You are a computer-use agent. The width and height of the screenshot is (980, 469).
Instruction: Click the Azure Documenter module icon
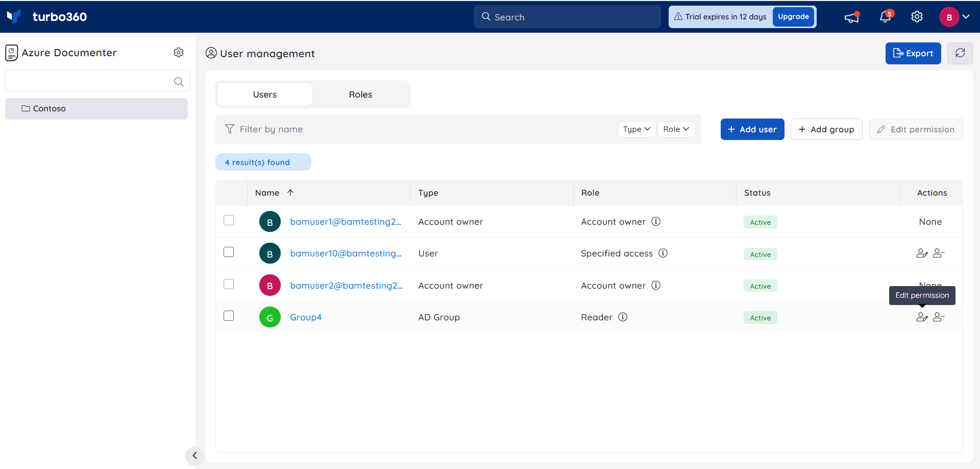12,53
